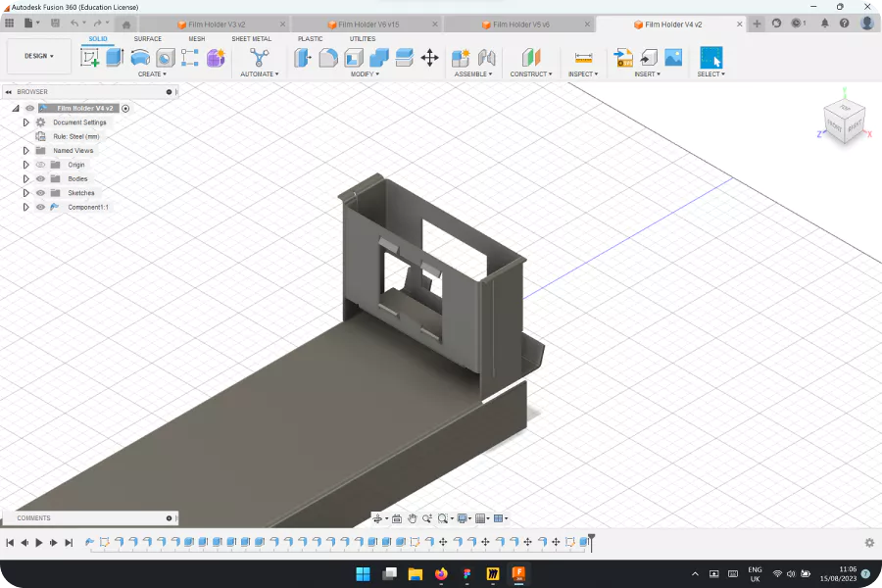Screen dimensions: 882x588
Task: Open the Inspect dropdown menu
Action: pyautogui.click(x=583, y=74)
